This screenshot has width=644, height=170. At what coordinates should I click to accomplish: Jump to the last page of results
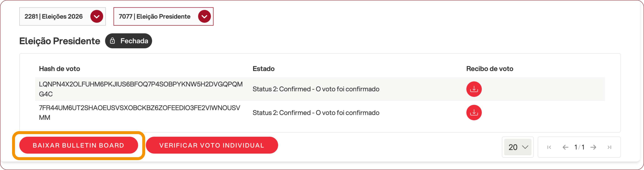(609, 147)
